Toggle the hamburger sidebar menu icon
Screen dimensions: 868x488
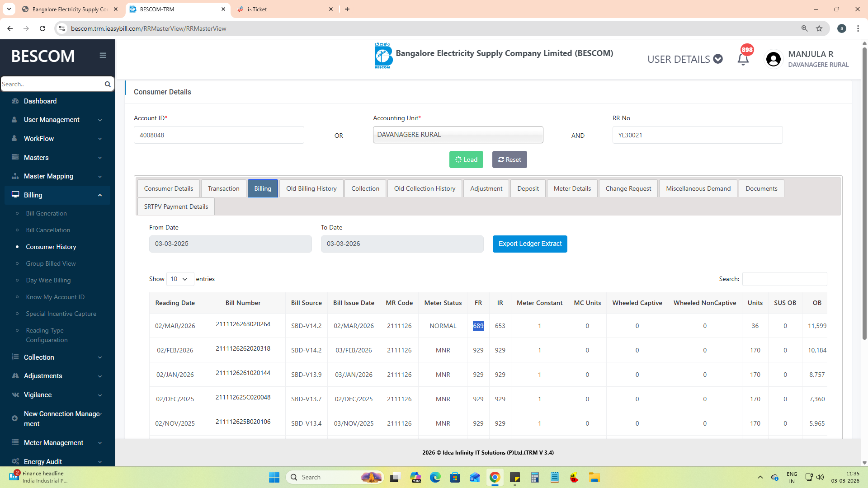click(x=103, y=55)
